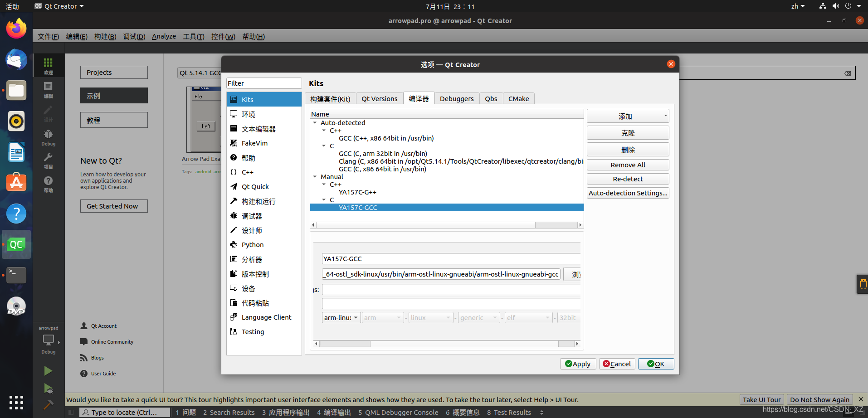Image resolution: width=868 pixels, height=418 pixels.
Task: Click the 删除 button
Action: (628, 150)
